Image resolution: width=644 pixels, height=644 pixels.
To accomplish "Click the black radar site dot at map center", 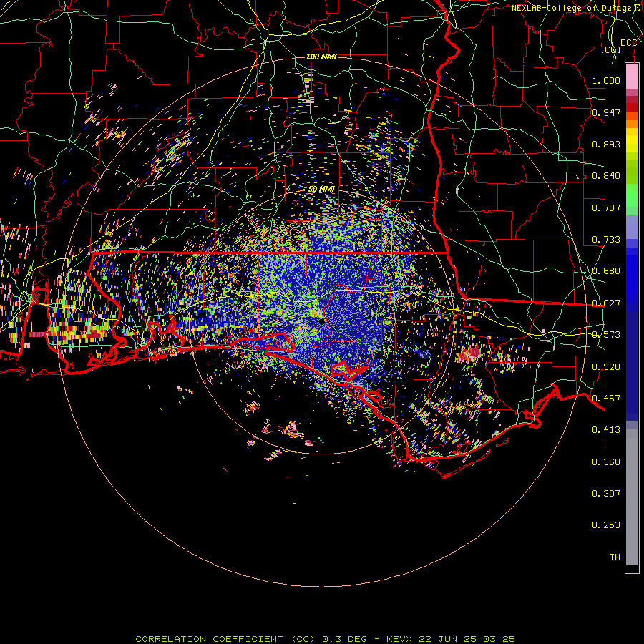I will coord(322,321).
